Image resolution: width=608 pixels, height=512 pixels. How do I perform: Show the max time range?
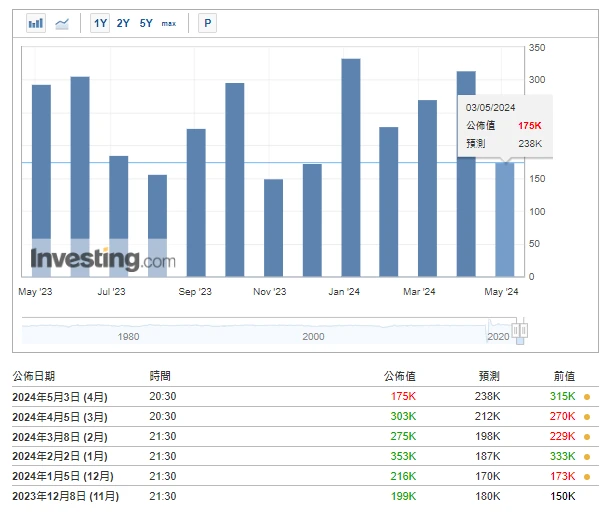[x=169, y=23]
